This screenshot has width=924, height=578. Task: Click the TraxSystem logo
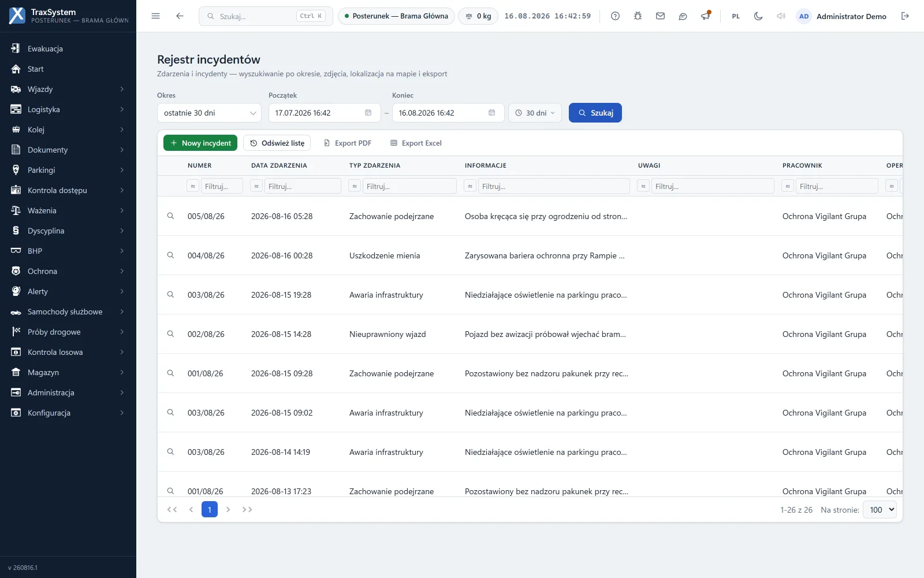[x=17, y=16]
